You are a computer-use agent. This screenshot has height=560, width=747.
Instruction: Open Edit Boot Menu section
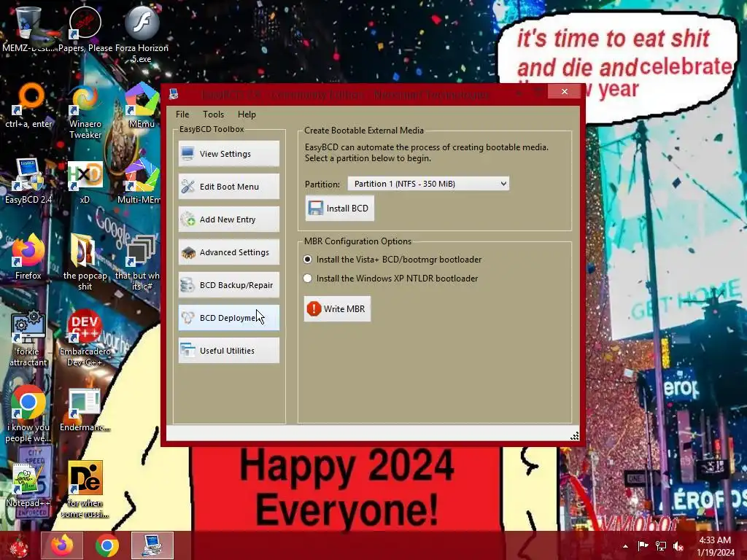tap(228, 186)
